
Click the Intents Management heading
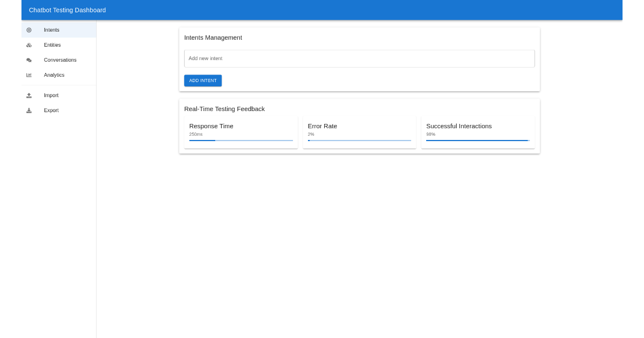tap(213, 38)
